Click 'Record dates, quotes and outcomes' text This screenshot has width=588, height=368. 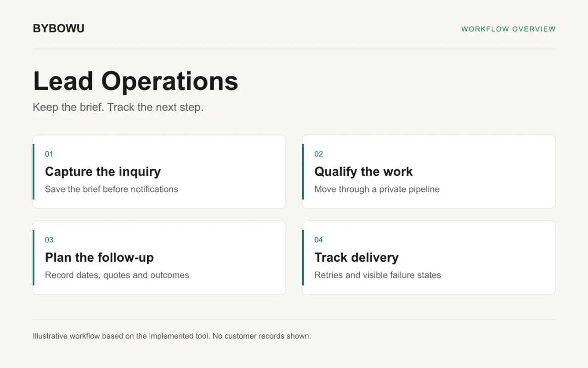coord(117,275)
